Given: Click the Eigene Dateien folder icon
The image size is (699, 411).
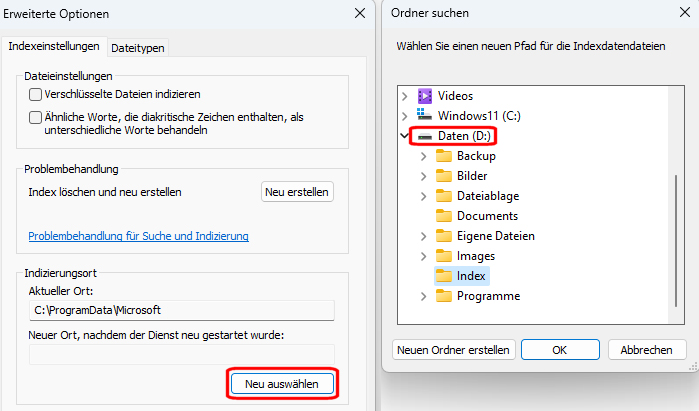Looking at the screenshot, I should tap(444, 236).
